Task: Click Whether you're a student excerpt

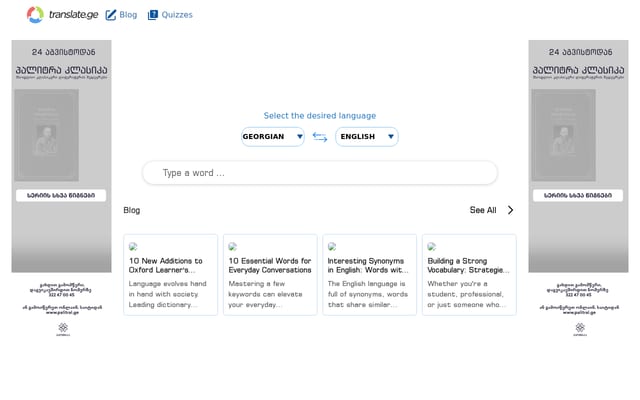Action: [x=467, y=294]
